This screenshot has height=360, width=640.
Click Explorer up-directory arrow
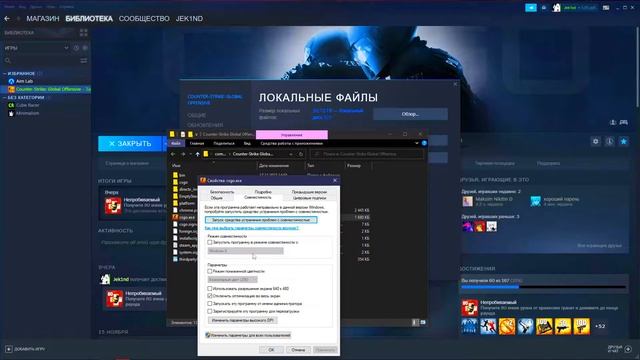point(198,154)
